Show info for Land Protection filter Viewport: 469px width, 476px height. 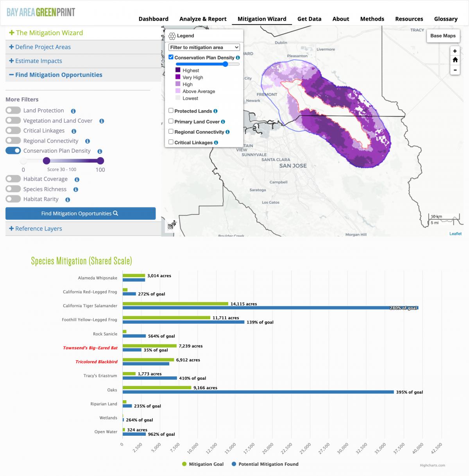(x=73, y=111)
